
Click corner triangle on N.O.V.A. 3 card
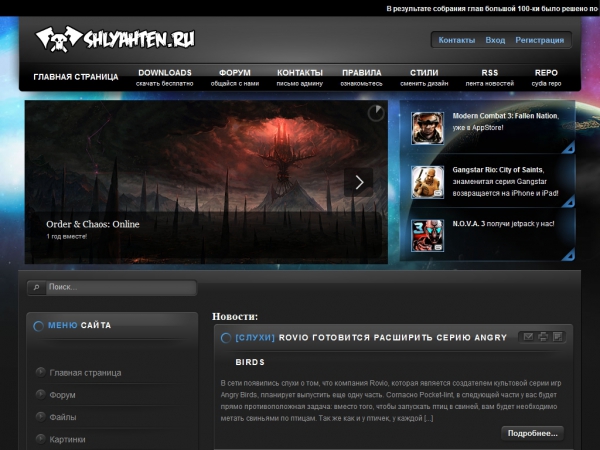click(569, 255)
